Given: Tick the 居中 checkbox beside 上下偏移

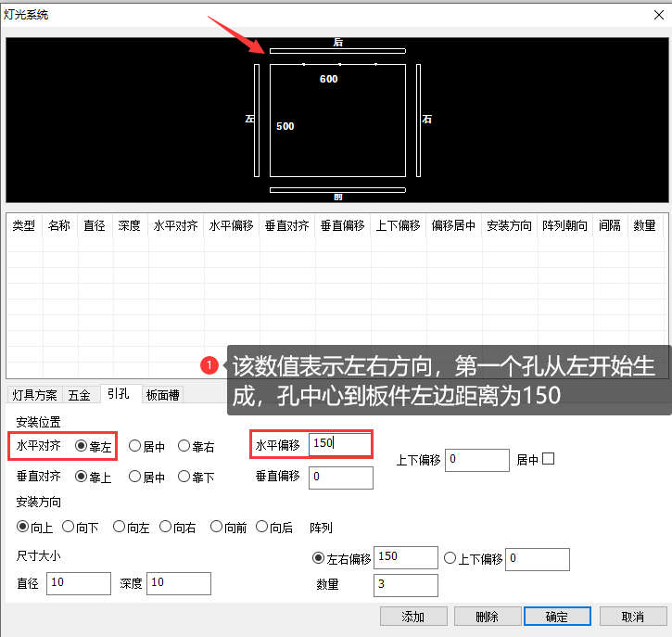Looking at the screenshot, I should click(x=548, y=459).
